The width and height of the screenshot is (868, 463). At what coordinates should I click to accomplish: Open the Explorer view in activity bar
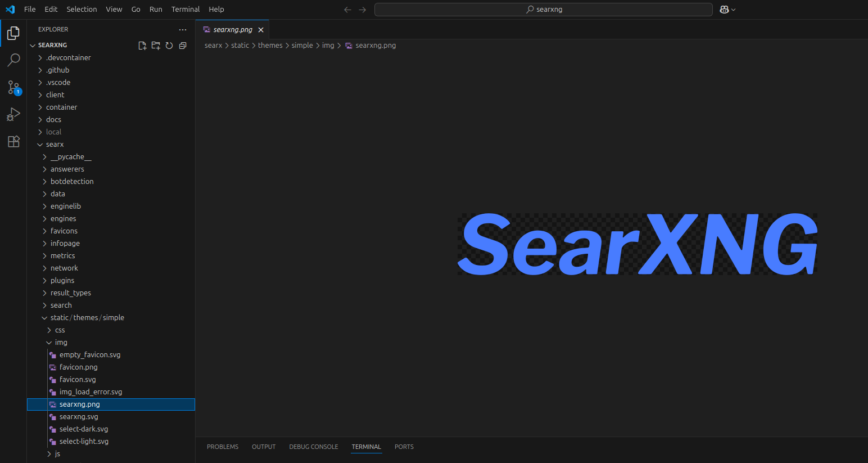13,33
